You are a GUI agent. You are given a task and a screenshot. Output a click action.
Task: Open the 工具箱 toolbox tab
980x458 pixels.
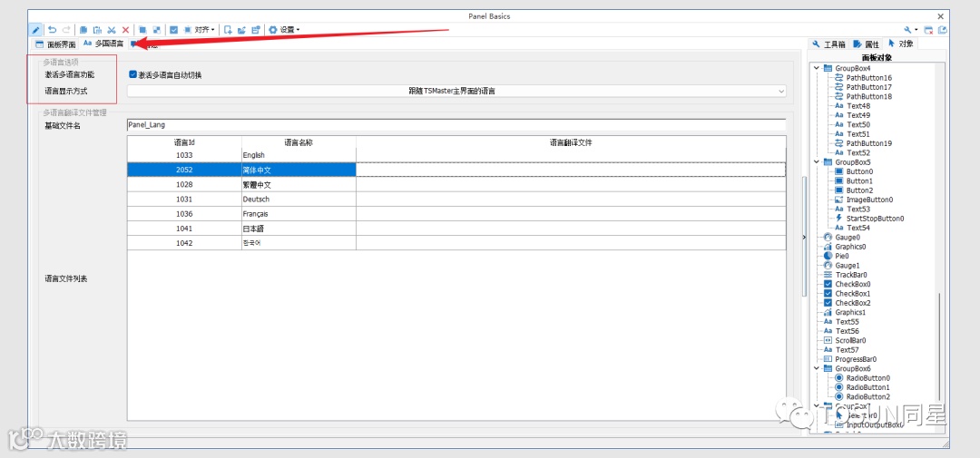(x=828, y=44)
